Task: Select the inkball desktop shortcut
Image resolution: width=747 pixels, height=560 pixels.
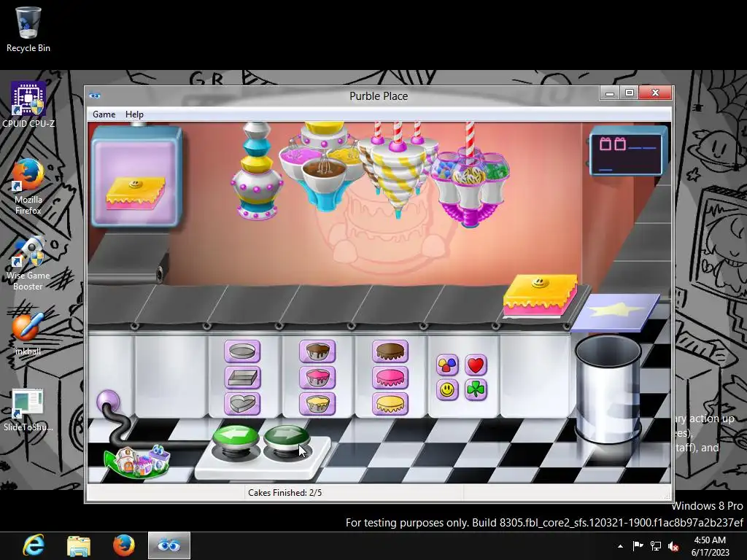Action: pyautogui.click(x=28, y=332)
